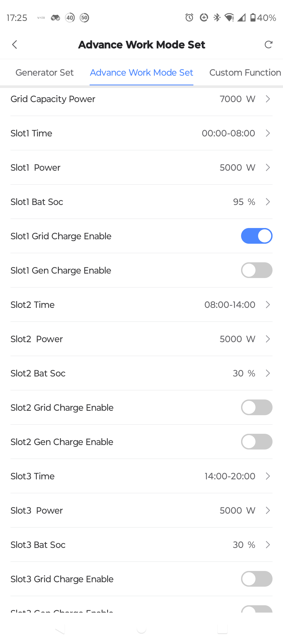283x644 pixels.
Task: Tap the Wi-Fi status bar icon
Action: point(229,18)
